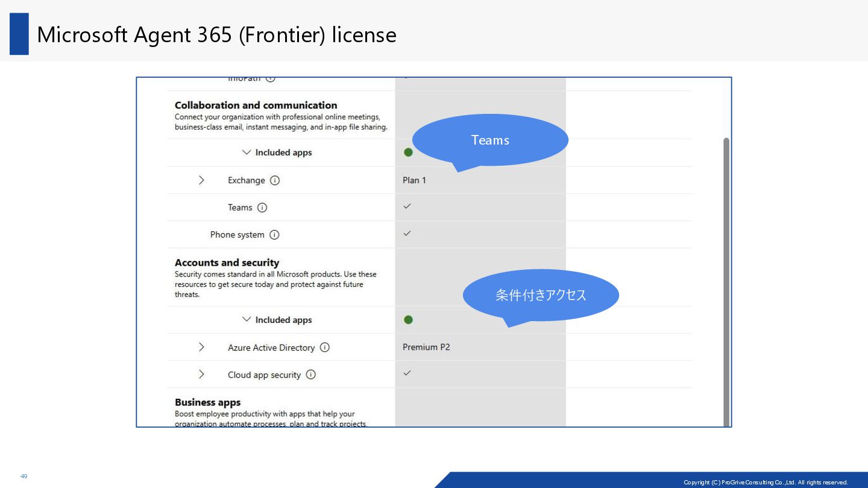Click slide page number 49
This screenshot has width=868, height=488.
coord(24,477)
